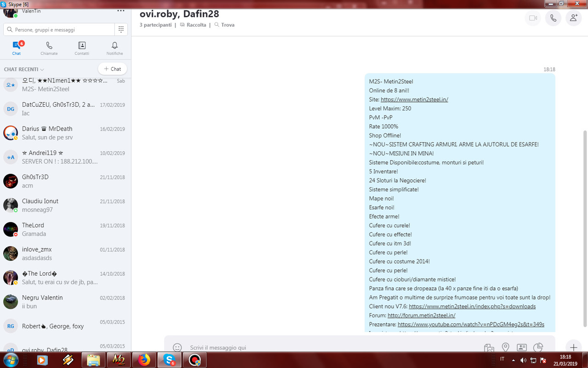This screenshot has width=588, height=368.
Task: Open the M2S- Metin2Steel N1men1 chat
Action: tap(65, 85)
